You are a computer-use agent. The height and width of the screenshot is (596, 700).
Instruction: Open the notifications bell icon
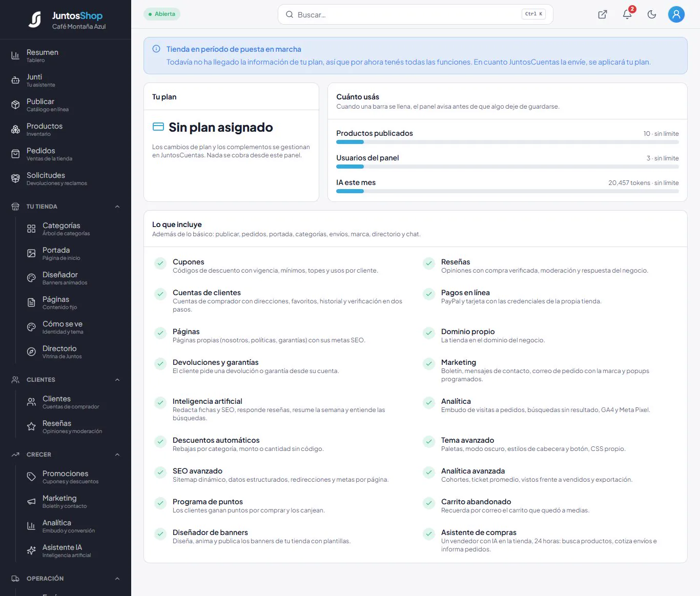click(x=627, y=14)
